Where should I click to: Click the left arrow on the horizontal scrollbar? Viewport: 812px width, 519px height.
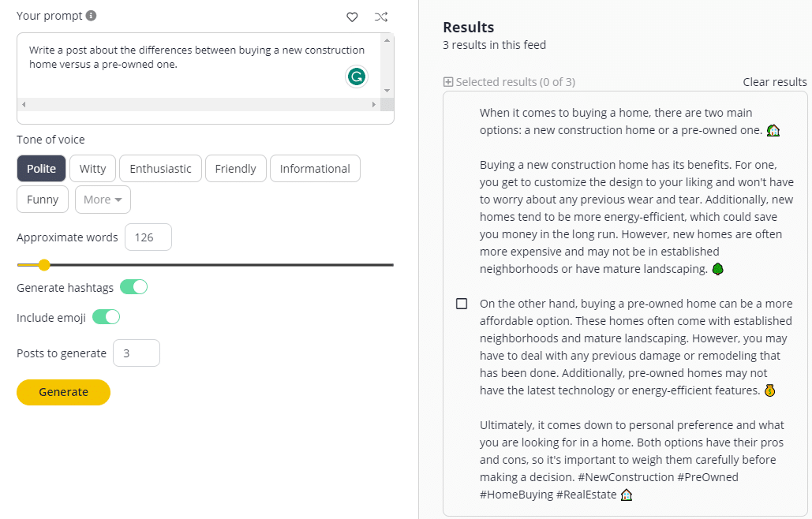(24, 103)
